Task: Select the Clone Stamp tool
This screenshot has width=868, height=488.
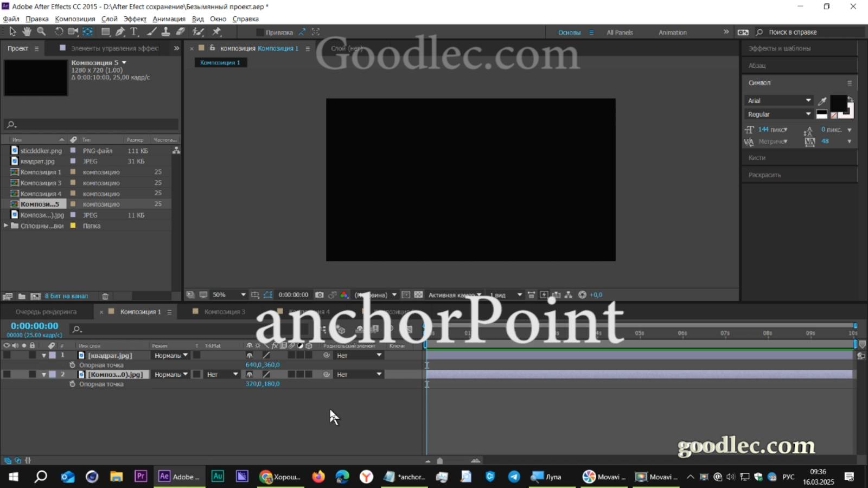Action: pyautogui.click(x=166, y=32)
